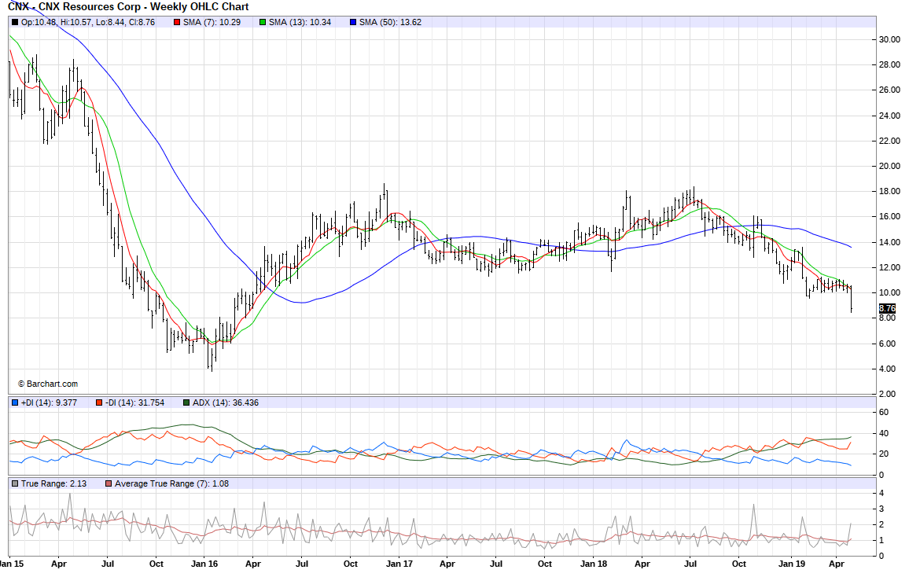Click the 'Jul' label before Jan 19's October
The height and width of the screenshot is (588, 909).
(690, 564)
